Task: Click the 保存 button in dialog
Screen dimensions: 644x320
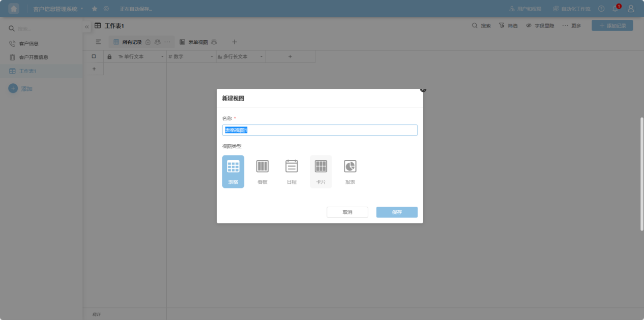Action: (x=397, y=212)
